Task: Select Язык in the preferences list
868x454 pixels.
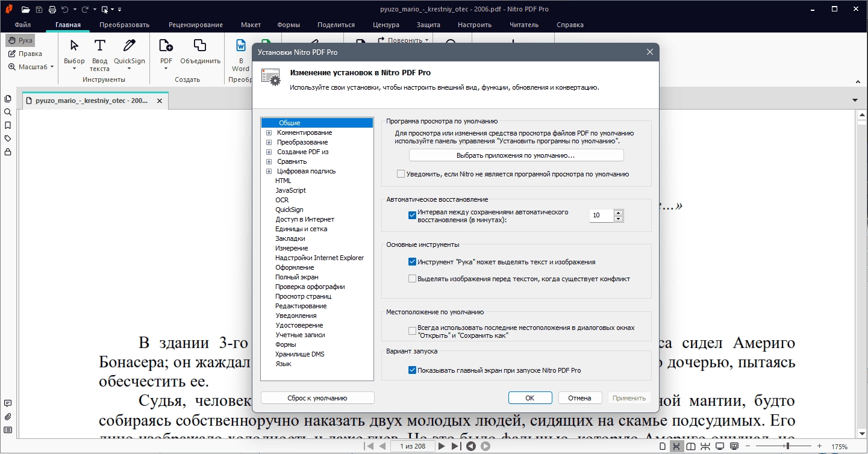Action: coord(284,364)
